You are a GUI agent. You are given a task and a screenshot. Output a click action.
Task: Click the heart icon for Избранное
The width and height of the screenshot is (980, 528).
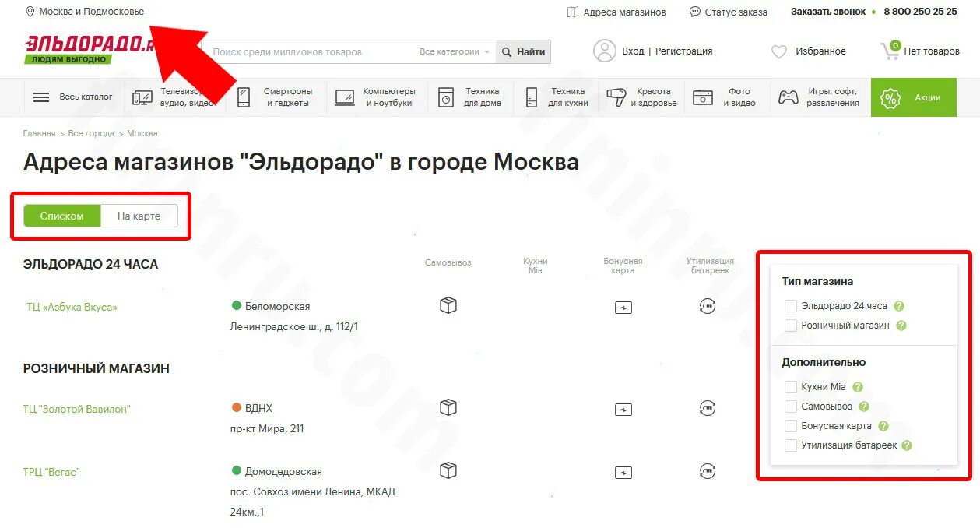779,51
